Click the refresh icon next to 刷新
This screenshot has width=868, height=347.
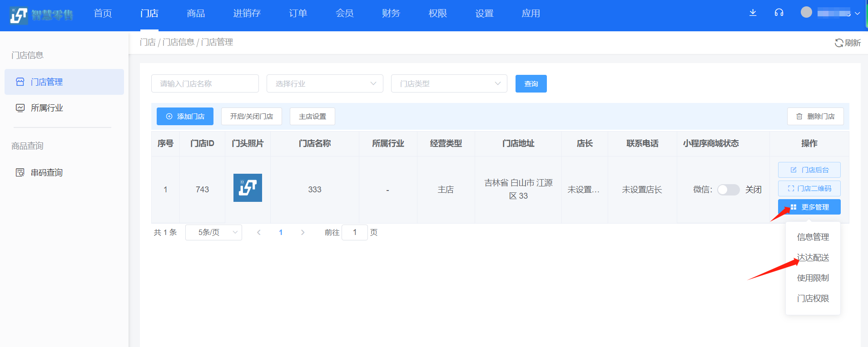coord(838,43)
